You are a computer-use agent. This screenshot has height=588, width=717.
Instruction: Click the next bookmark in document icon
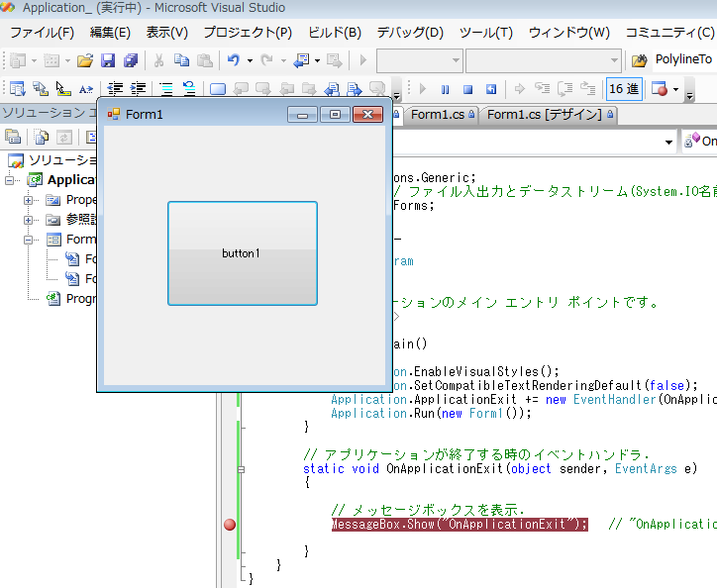355,89
